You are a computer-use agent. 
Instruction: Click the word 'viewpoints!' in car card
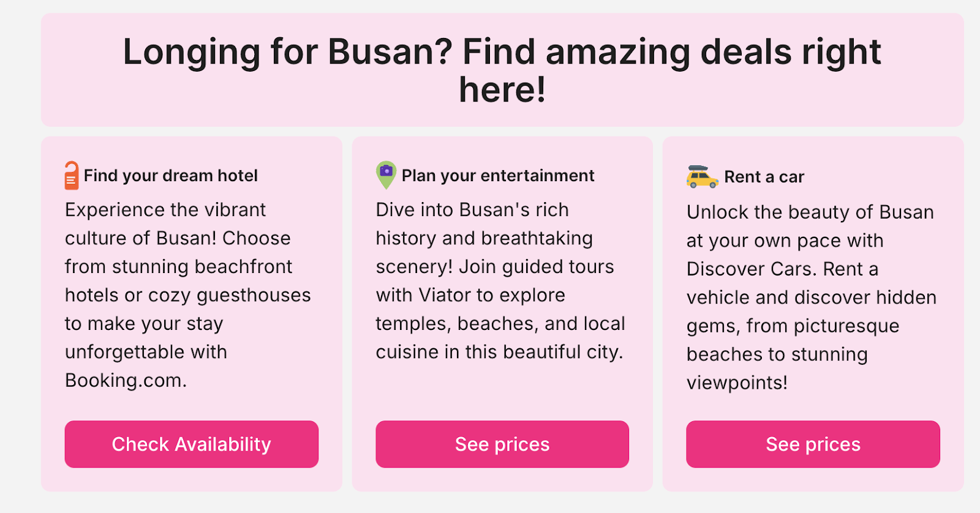737,383
